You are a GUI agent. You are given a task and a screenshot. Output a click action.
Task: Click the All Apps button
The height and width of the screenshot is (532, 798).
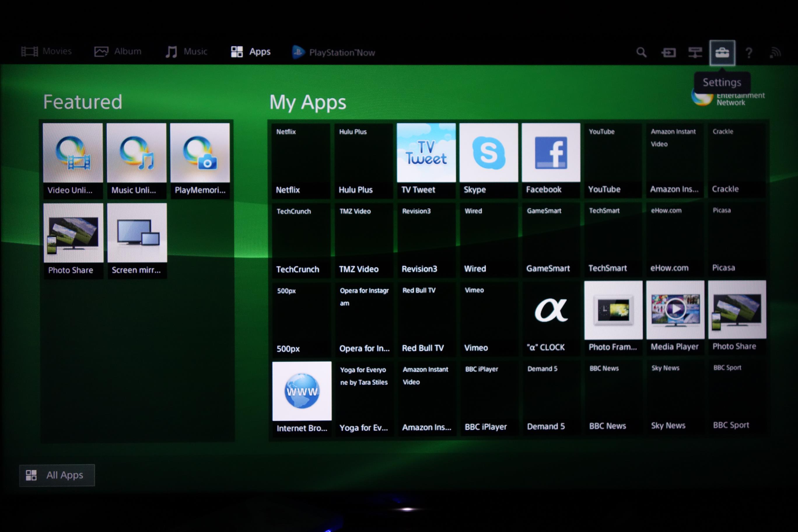pyautogui.click(x=57, y=475)
